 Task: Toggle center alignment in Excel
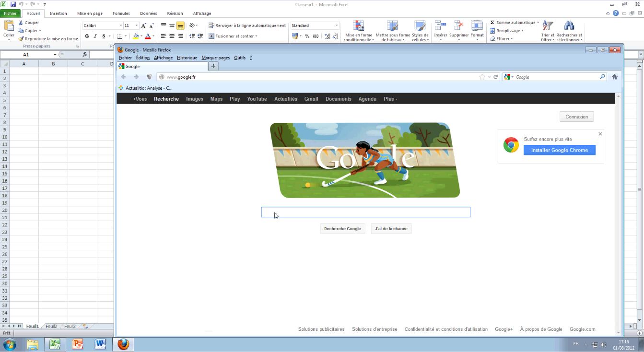tap(172, 36)
